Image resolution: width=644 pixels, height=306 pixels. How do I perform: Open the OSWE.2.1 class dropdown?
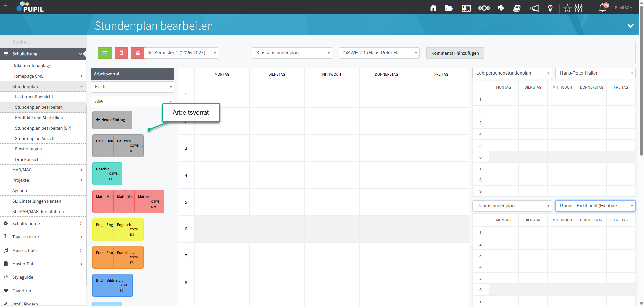click(x=379, y=53)
